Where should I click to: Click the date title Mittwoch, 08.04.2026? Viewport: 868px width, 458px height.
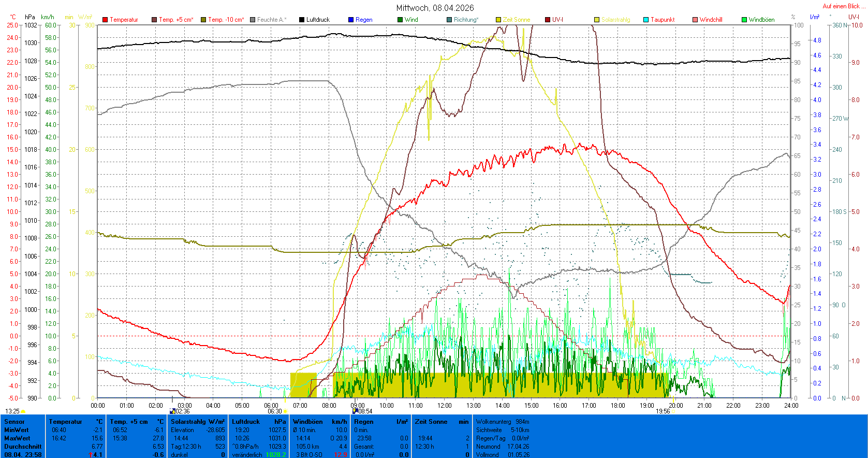tap(435, 8)
